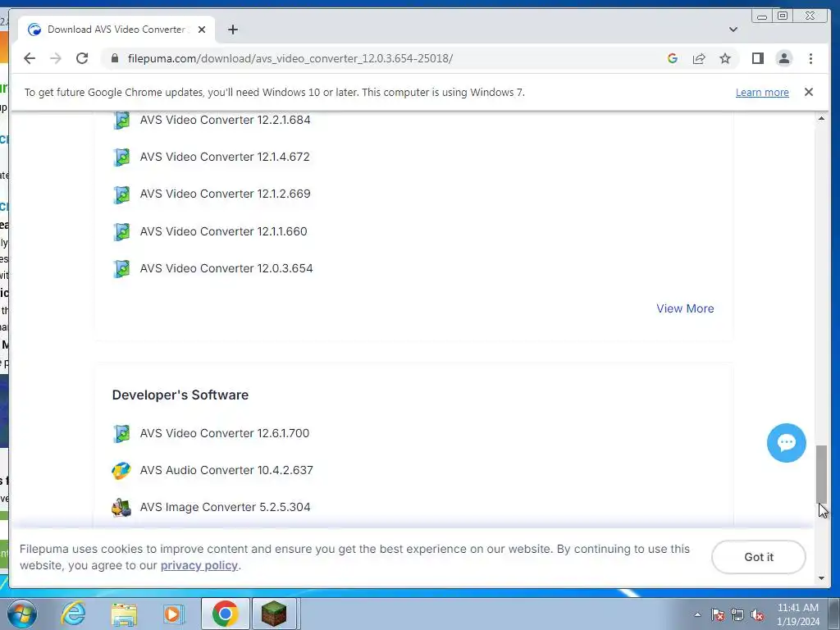Click the AVS Image Converter icon
Screen dimensions: 840x630
tap(121, 507)
